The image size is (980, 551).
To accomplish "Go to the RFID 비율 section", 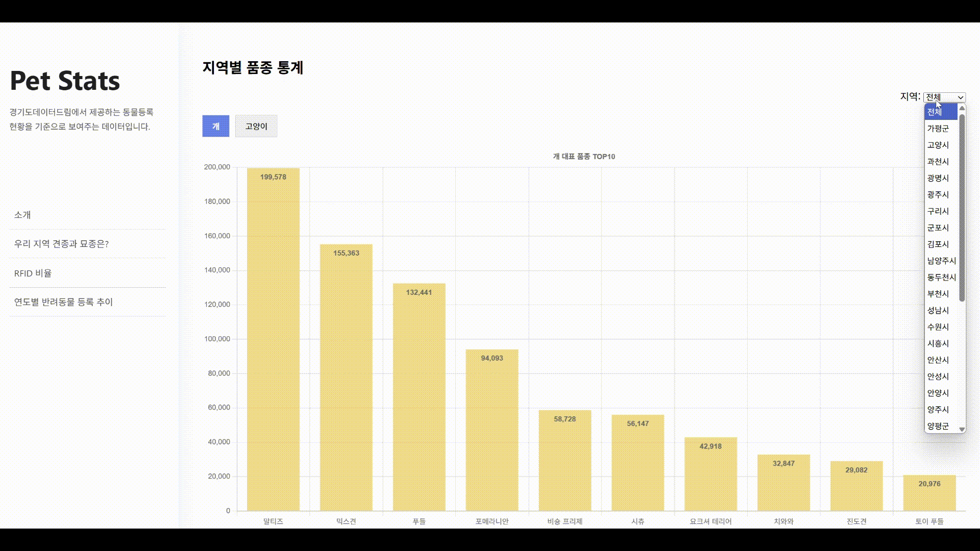I will (33, 273).
